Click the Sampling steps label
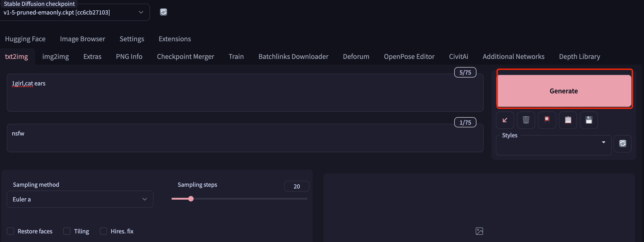The width and height of the screenshot is (644, 242). pyautogui.click(x=197, y=185)
